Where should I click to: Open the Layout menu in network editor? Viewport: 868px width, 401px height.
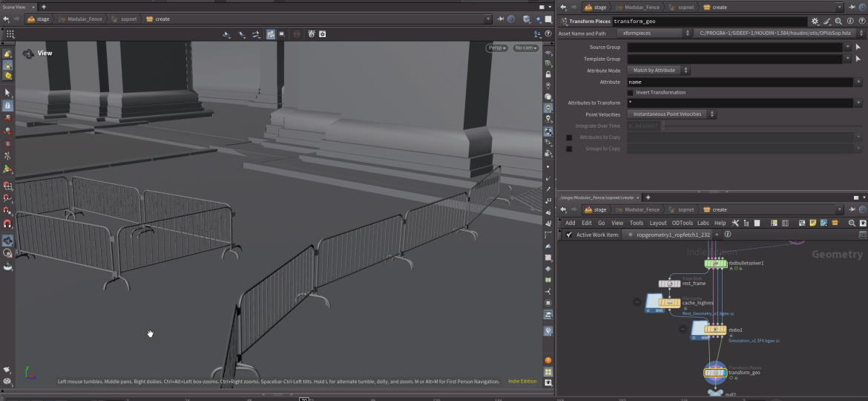658,223
